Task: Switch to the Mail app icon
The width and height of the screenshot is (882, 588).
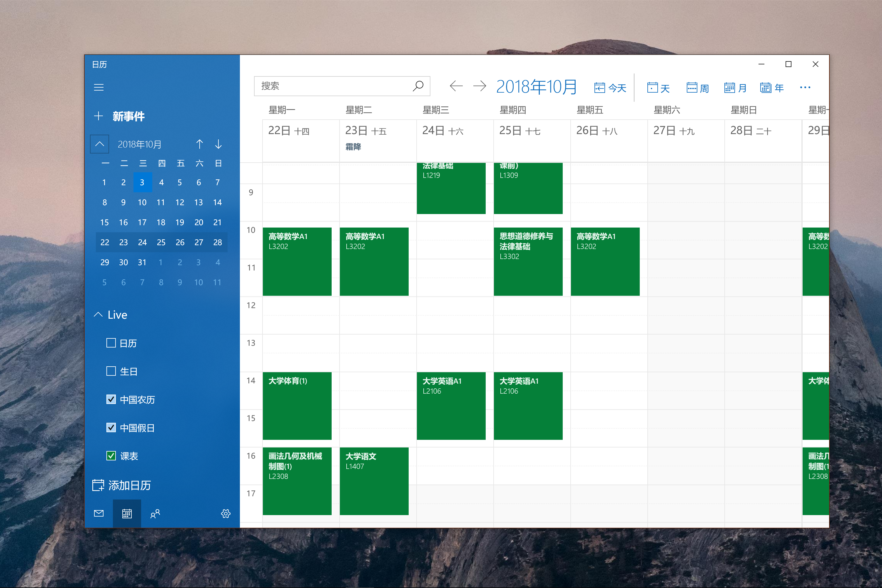Action: pos(98,513)
